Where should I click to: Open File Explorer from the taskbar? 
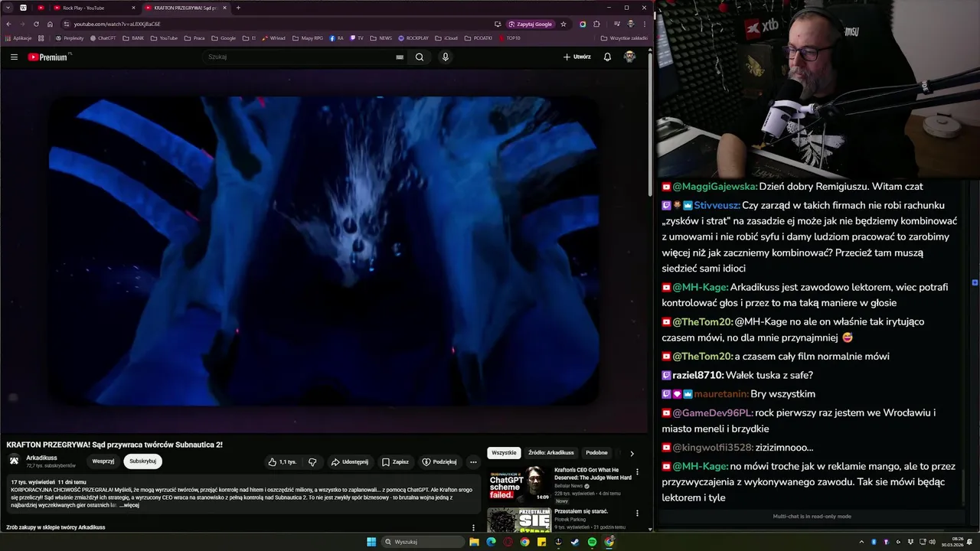click(x=474, y=542)
